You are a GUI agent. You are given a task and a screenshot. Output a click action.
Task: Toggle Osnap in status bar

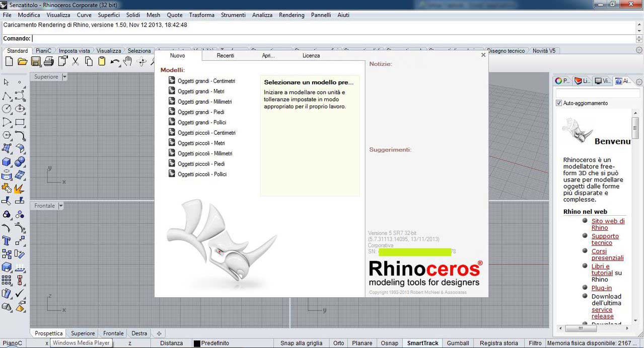(x=389, y=343)
